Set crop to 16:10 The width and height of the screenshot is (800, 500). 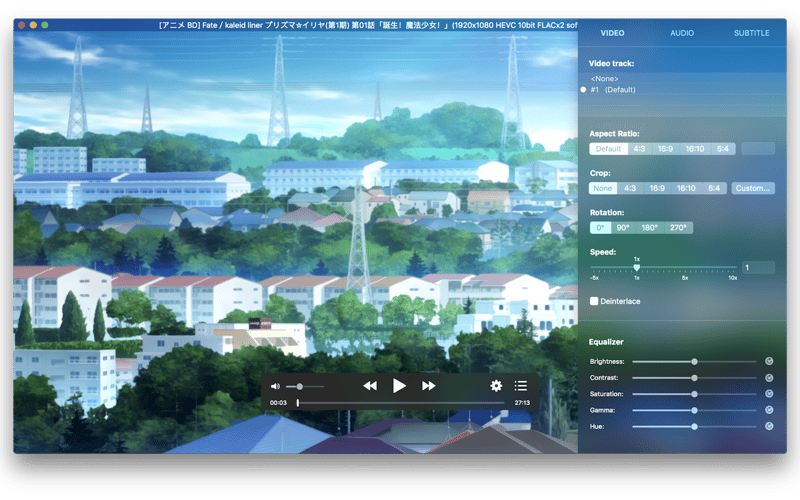[686, 188]
